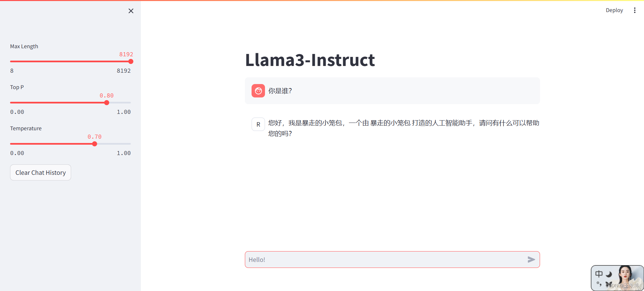Click the send message arrow icon
The image size is (644, 291).
531,259
